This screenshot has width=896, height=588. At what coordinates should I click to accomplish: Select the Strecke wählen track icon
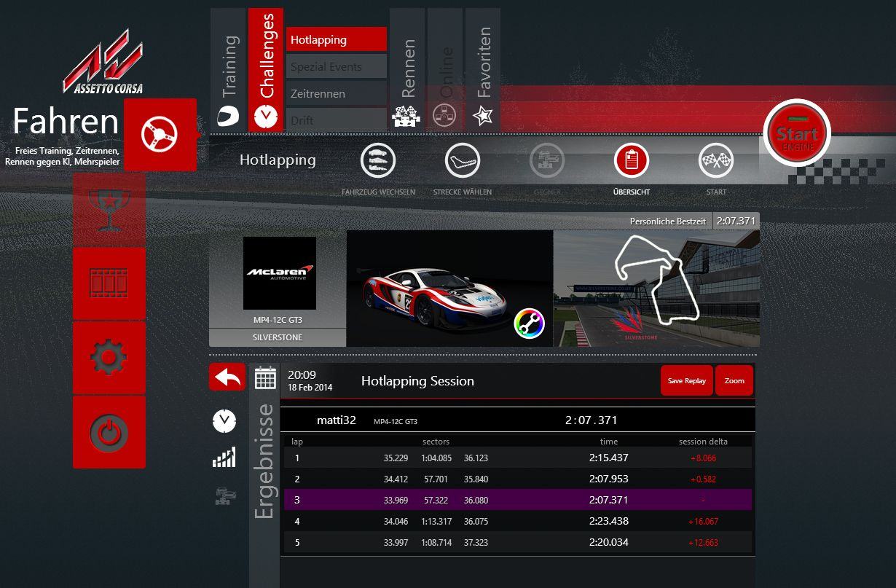pyautogui.click(x=463, y=160)
